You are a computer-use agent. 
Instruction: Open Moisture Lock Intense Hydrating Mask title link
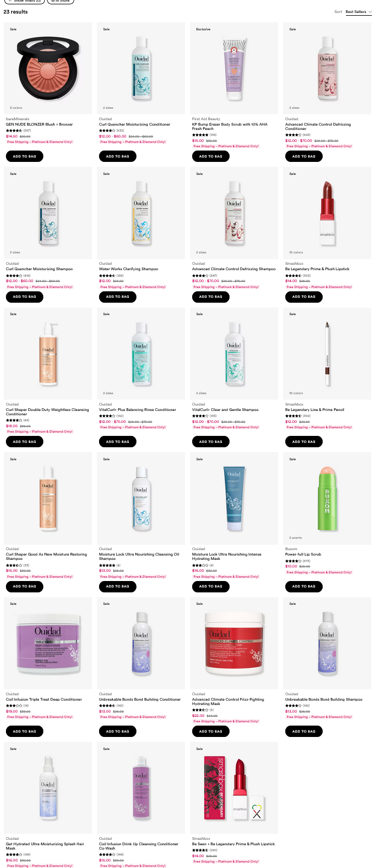pyautogui.click(x=227, y=557)
